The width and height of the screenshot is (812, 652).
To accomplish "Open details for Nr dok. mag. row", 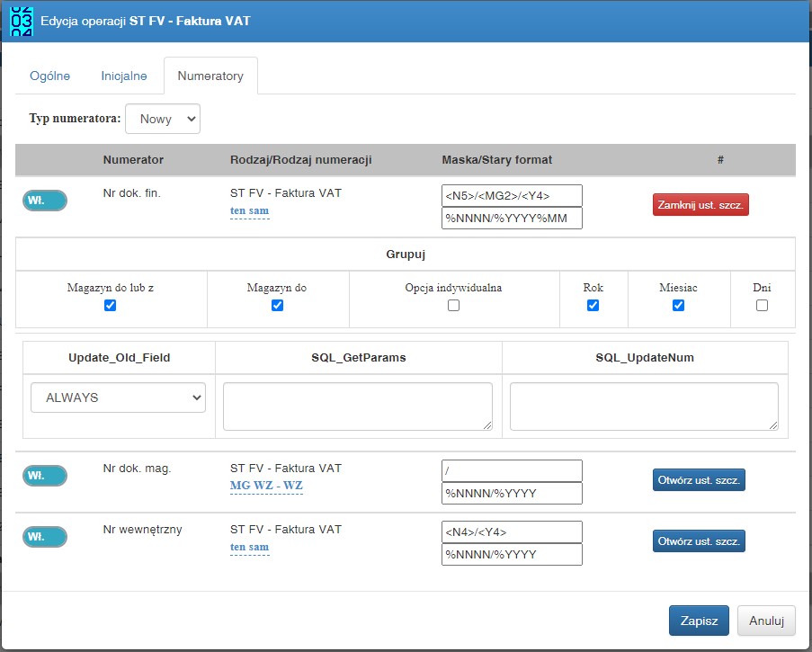I will [699, 480].
